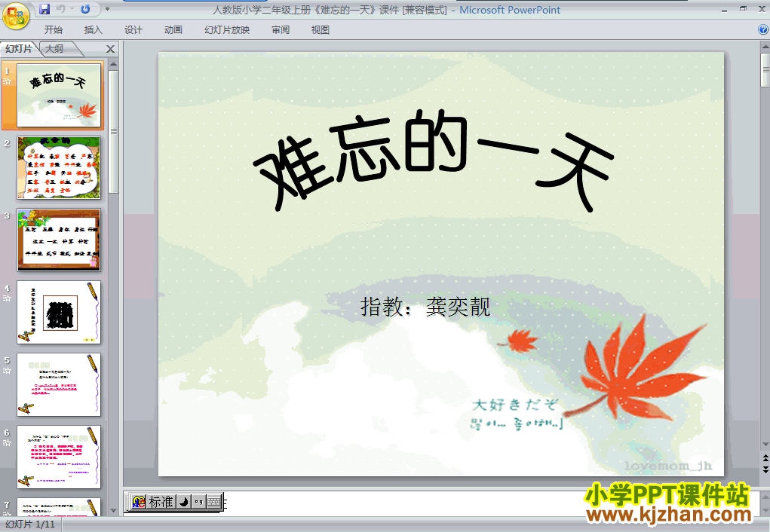Select partially visible slide 7 thumbnail
Viewport: 770px width, 532px height.
pos(59,507)
